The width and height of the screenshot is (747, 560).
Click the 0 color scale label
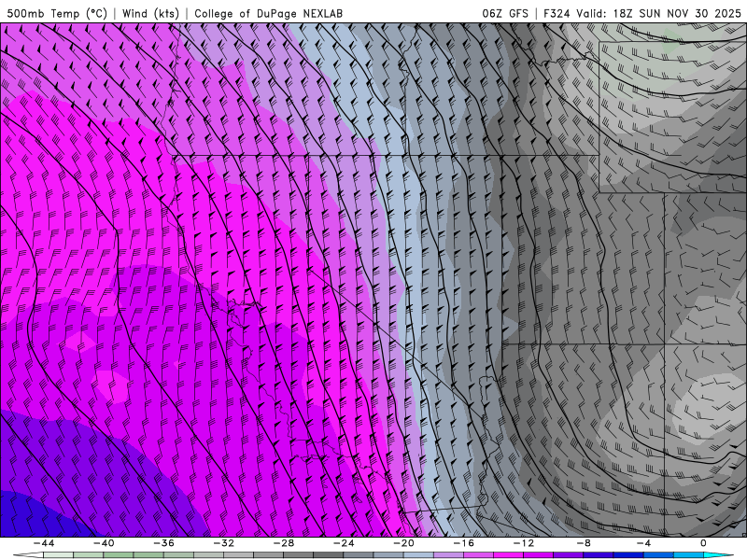[x=703, y=543]
